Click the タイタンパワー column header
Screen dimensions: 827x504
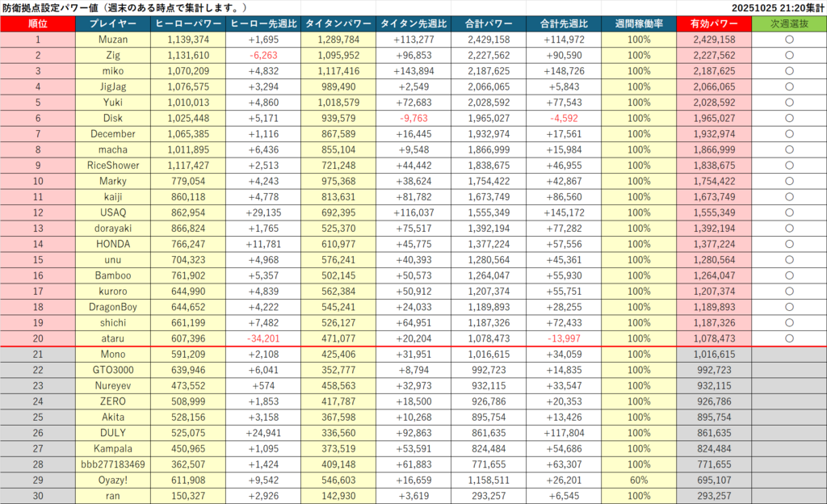339,23
